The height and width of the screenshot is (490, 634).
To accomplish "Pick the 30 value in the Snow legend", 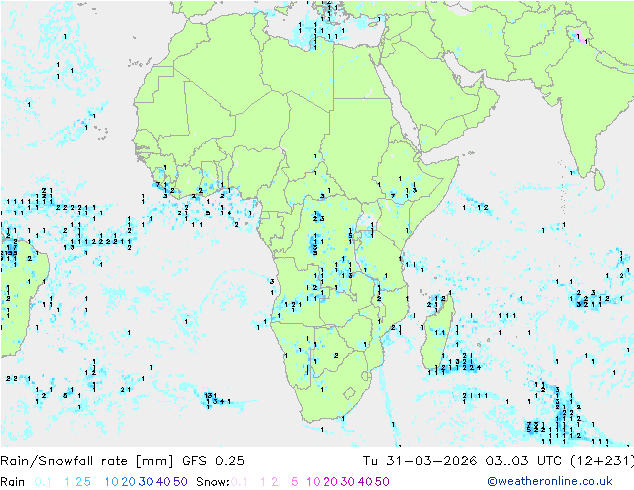I will (348, 482).
